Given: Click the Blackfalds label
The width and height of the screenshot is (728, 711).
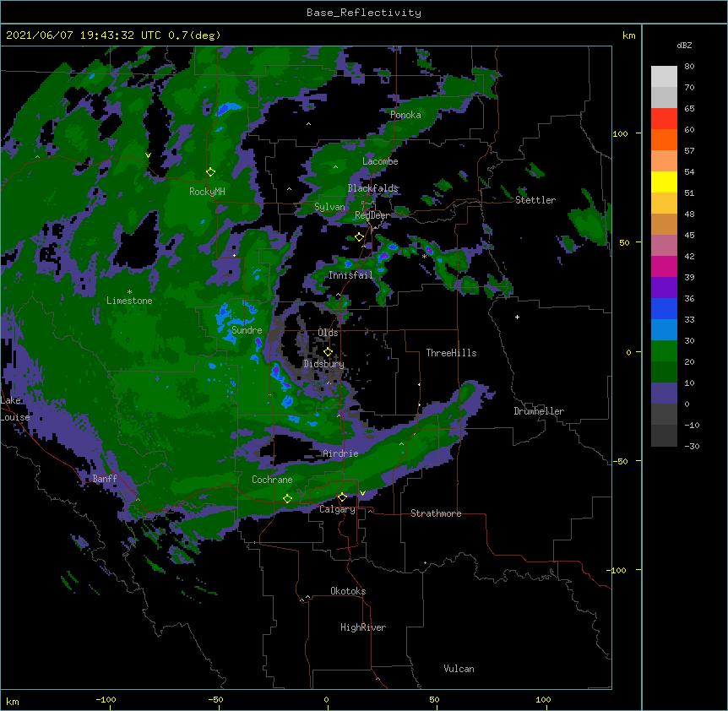Looking at the screenshot, I should (x=372, y=188).
